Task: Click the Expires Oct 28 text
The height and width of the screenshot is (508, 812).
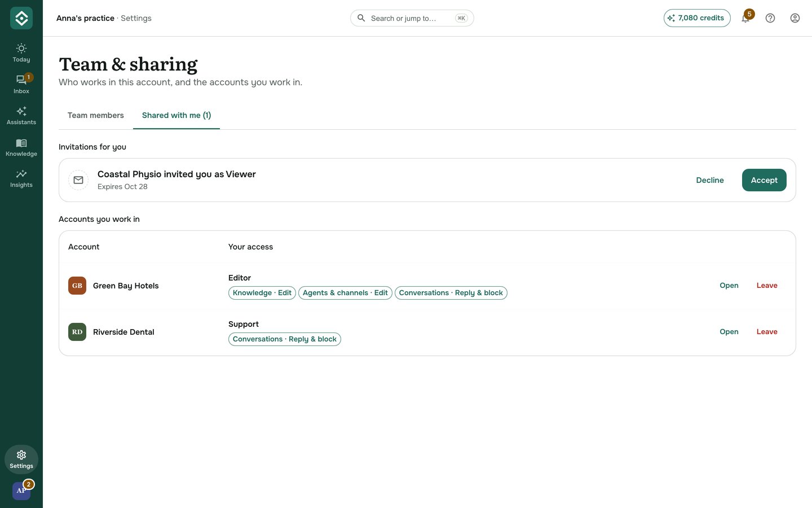Action: (x=122, y=187)
